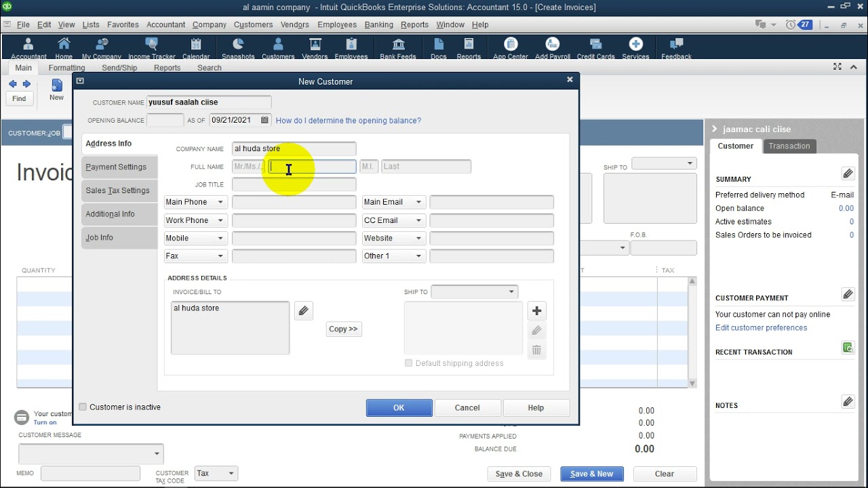Open the Formatting ribbon tab
The width and height of the screenshot is (868, 488).
(66, 68)
